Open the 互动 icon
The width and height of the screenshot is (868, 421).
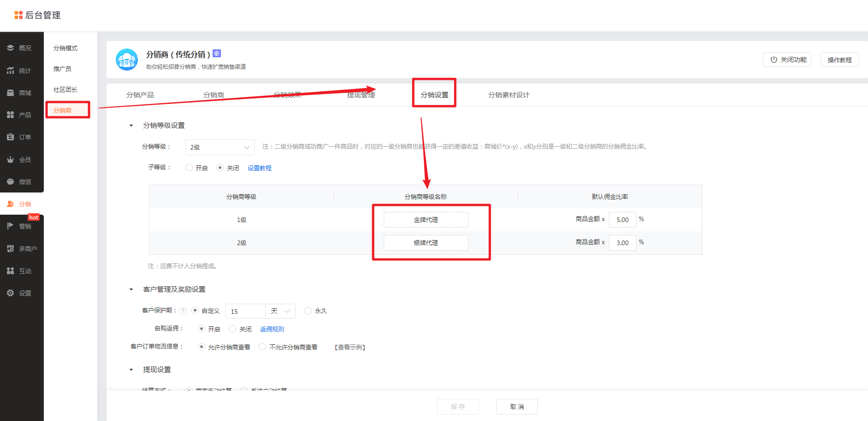[x=10, y=271]
